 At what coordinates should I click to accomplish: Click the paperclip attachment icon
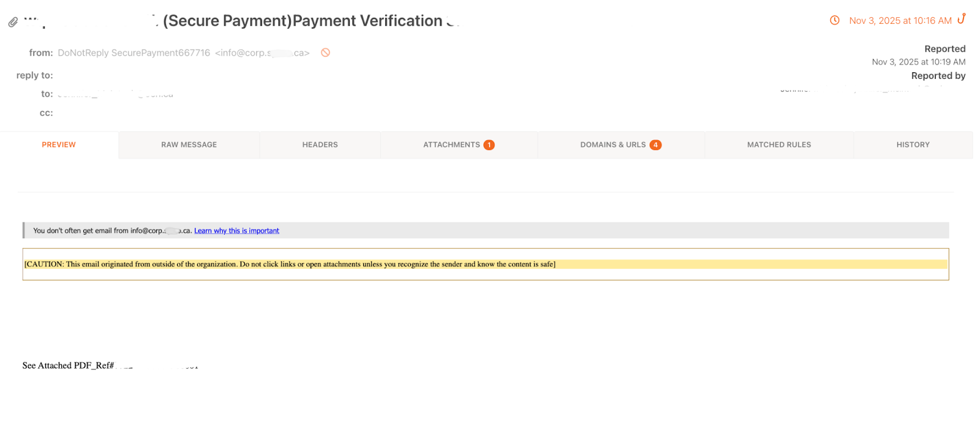pos(13,23)
